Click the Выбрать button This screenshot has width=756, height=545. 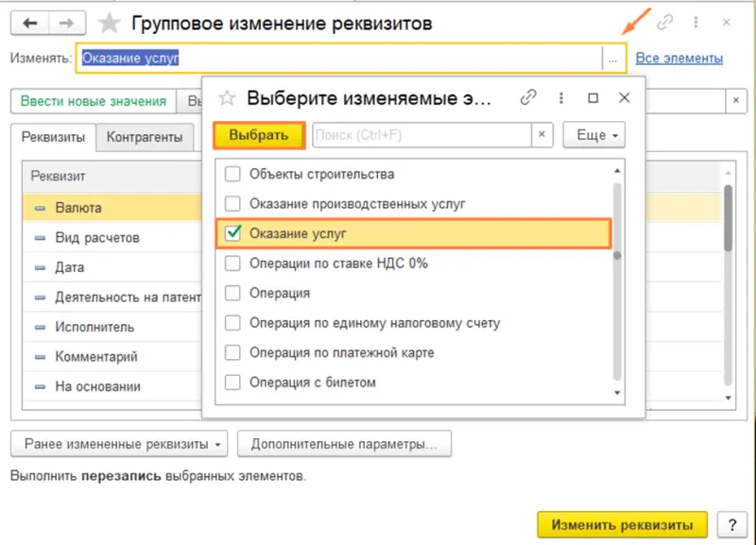pos(257,135)
